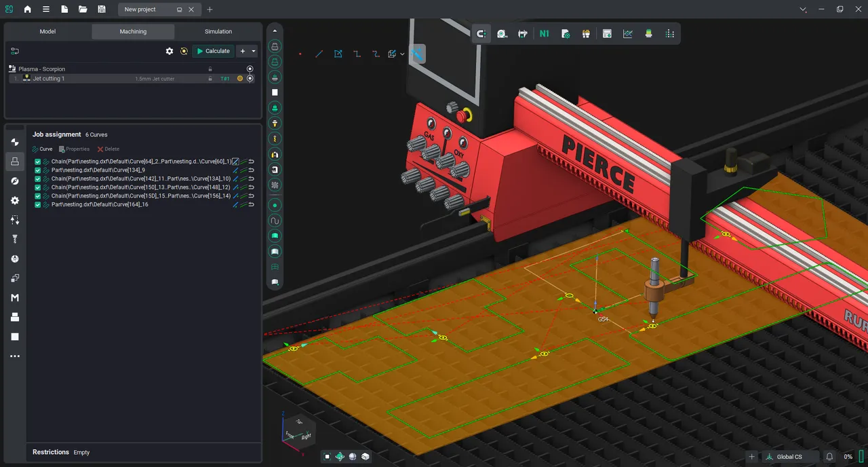Viewport: 868px width, 467px height.
Task: Go to the home screen icon
Action: 27,10
